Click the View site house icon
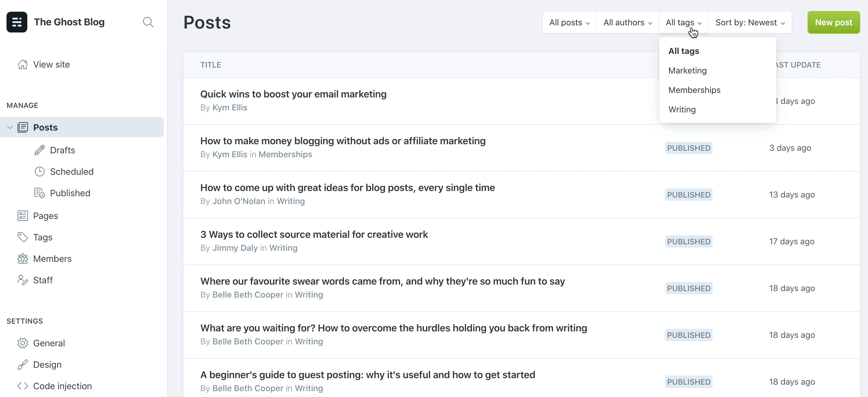Viewport: 868px width, 397px height. (22, 64)
